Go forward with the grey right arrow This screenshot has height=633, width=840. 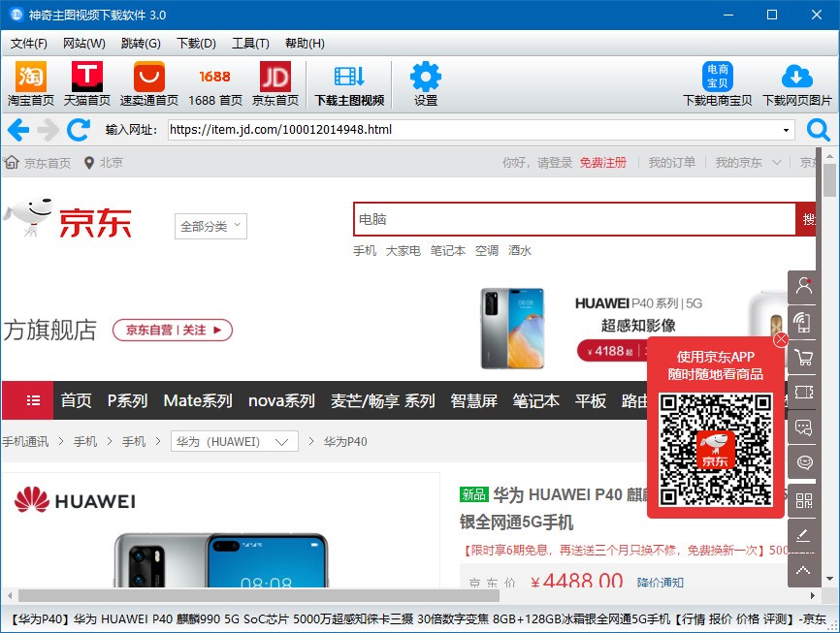pos(48,130)
